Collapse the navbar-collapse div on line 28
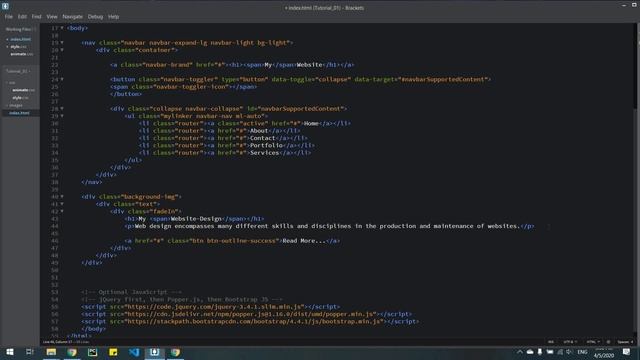This screenshot has height=360, width=640. pos(62,109)
